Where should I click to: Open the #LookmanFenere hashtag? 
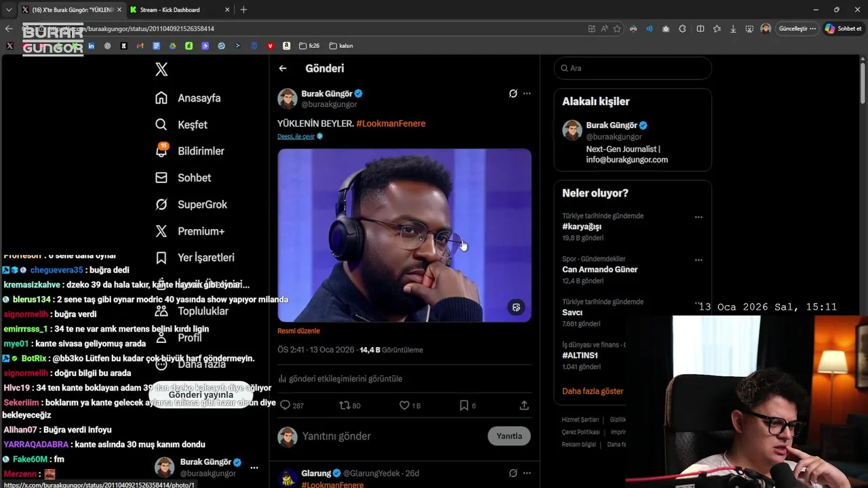click(391, 123)
